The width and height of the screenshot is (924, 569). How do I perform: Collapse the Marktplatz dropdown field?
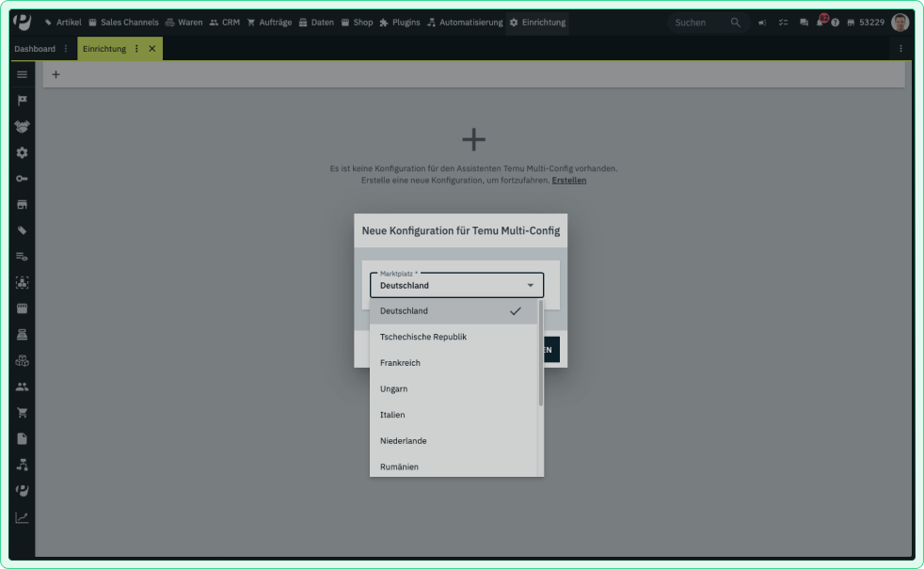[456, 285]
